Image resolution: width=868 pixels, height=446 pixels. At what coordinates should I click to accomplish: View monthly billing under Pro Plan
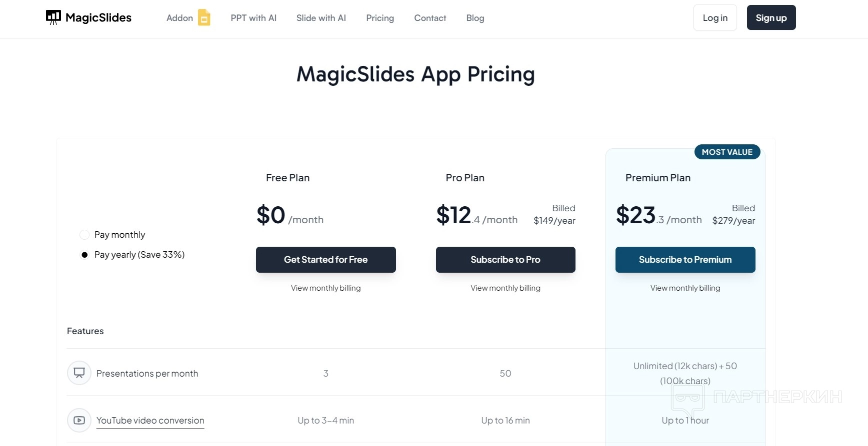click(x=505, y=288)
